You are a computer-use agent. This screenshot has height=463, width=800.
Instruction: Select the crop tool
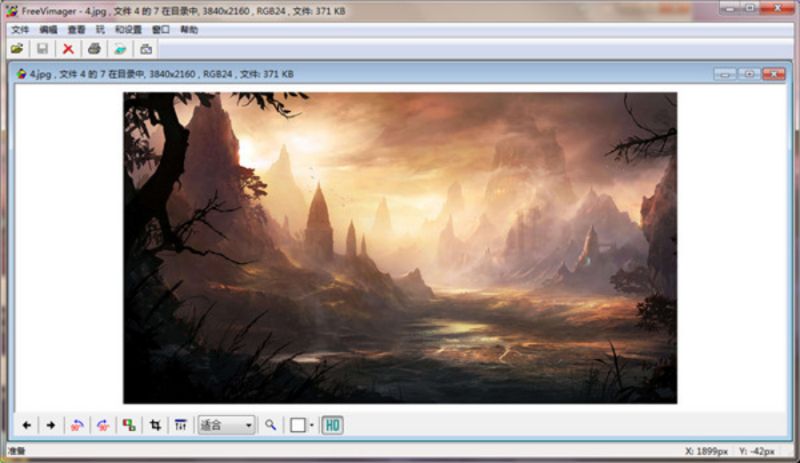point(155,425)
